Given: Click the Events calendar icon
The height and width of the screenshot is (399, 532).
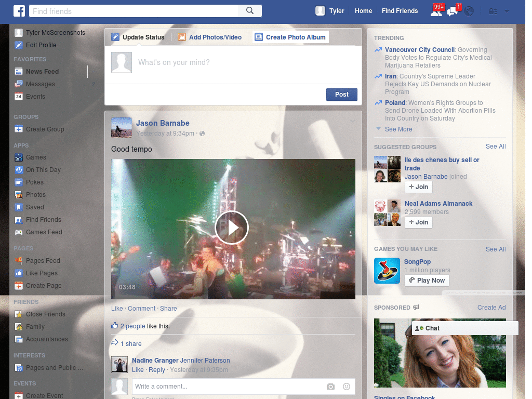Looking at the screenshot, I should coord(19,96).
